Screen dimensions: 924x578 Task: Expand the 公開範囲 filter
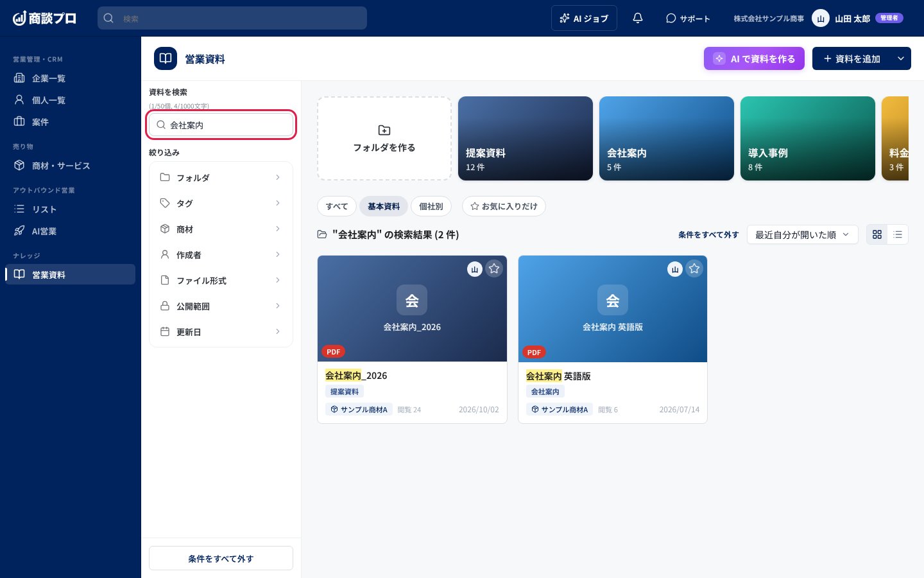point(221,306)
